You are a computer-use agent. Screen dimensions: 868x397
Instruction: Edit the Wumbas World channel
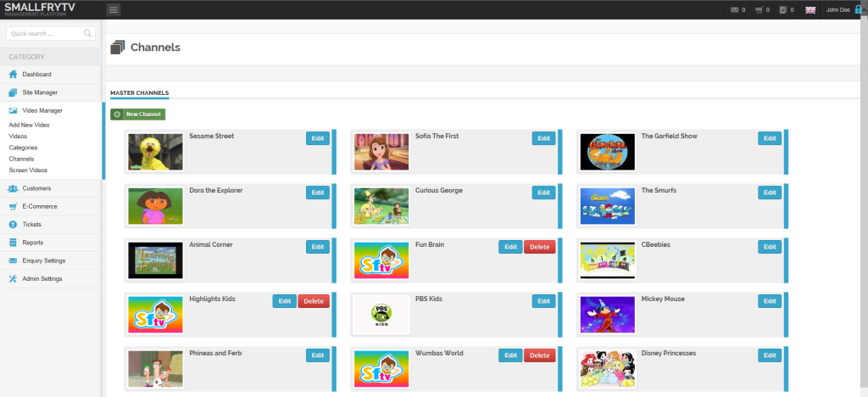[510, 355]
